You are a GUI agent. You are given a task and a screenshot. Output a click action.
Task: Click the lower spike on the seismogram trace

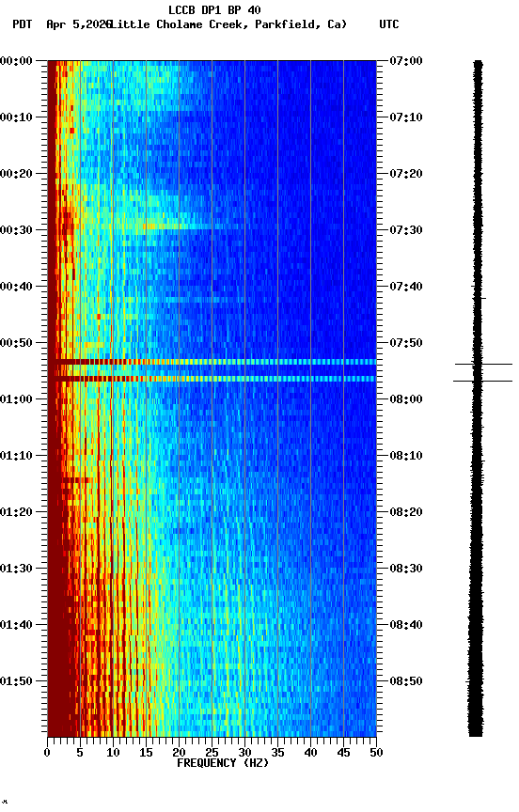pyautogui.click(x=482, y=382)
